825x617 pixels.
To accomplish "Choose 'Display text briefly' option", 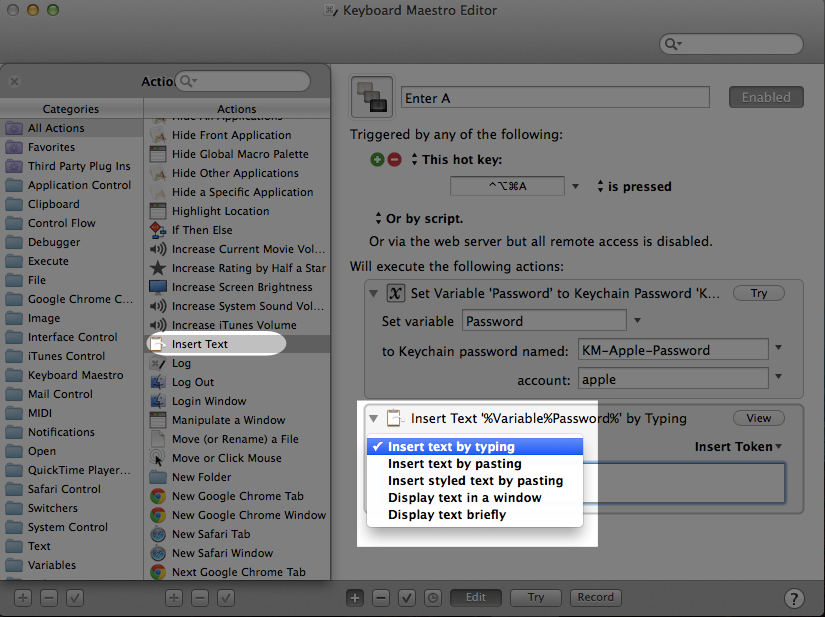I will [475, 514].
